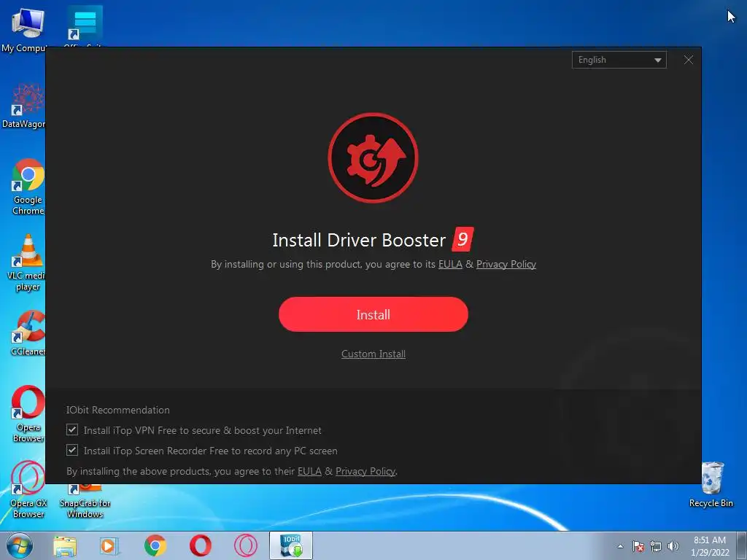Open the Windows Start menu
The height and width of the screenshot is (560, 747).
(x=18, y=545)
